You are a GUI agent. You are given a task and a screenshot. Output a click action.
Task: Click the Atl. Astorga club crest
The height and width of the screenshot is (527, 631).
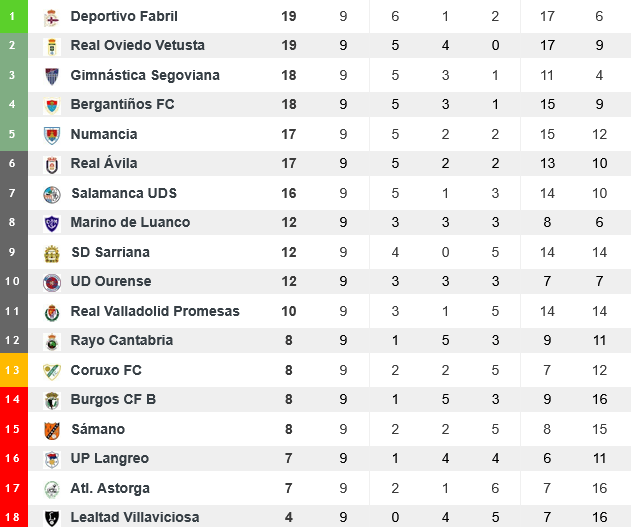[52, 489]
